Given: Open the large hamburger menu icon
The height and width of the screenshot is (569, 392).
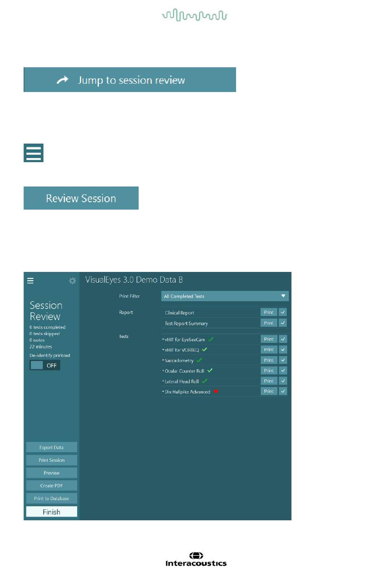Looking at the screenshot, I should click(x=33, y=153).
